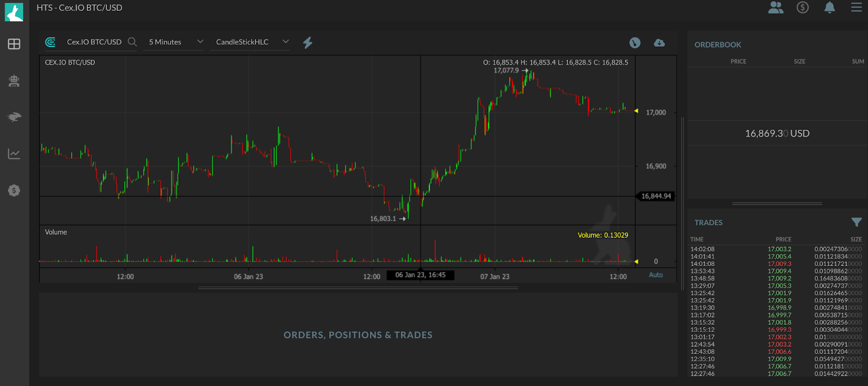Click the HTS - Cex.IO BTC/USD page title
Image resolution: width=868 pixels, height=386 pixels.
click(x=80, y=8)
